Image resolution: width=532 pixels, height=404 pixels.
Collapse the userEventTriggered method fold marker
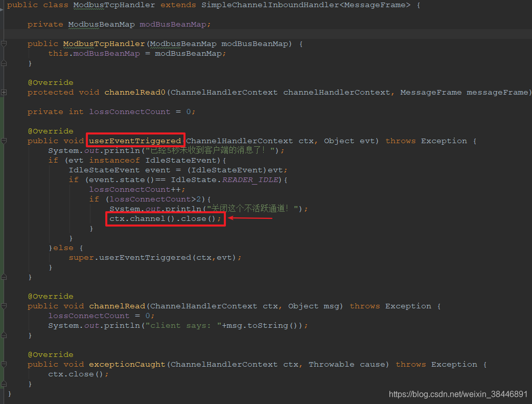[x=4, y=141]
